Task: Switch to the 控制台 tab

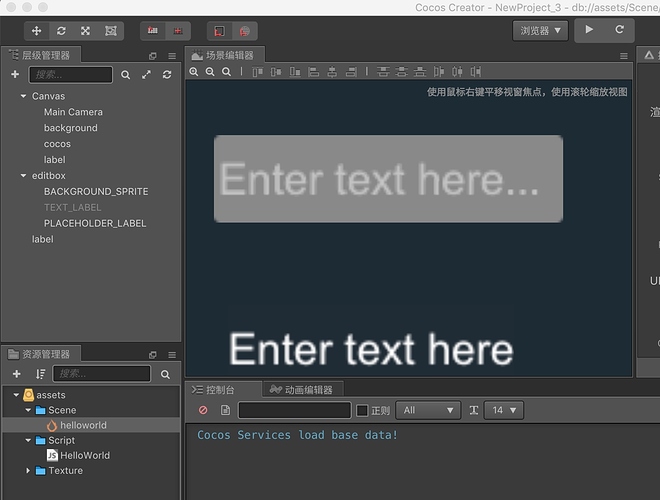Action: tap(213, 390)
